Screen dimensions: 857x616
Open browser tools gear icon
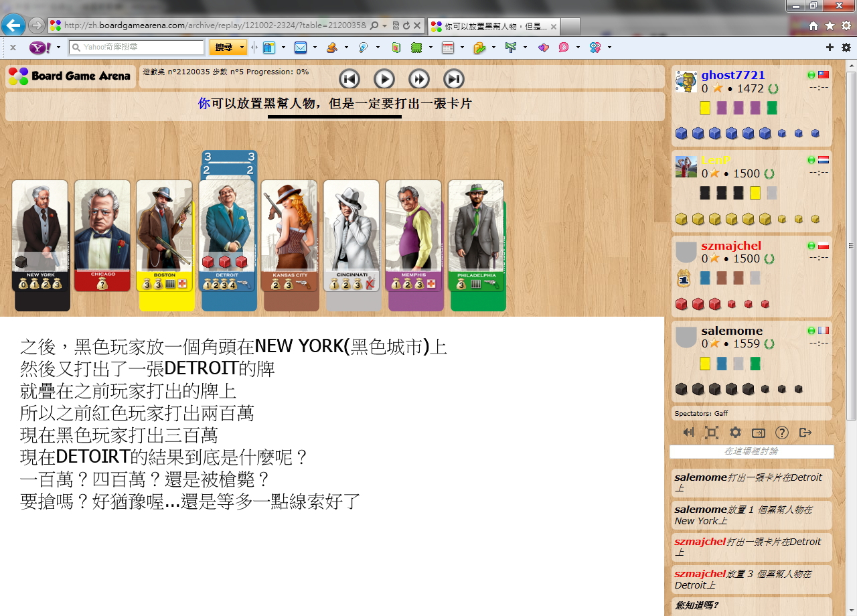pos(846,25)
